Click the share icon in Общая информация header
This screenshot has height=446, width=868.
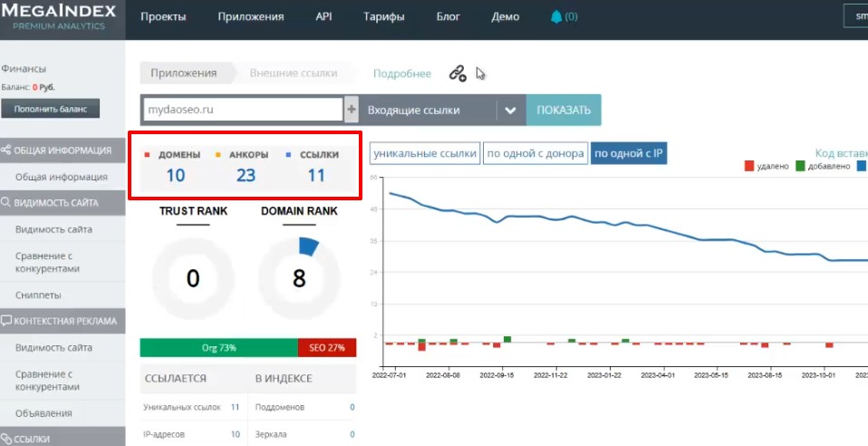pyautogui.click(x=6, y=150)
